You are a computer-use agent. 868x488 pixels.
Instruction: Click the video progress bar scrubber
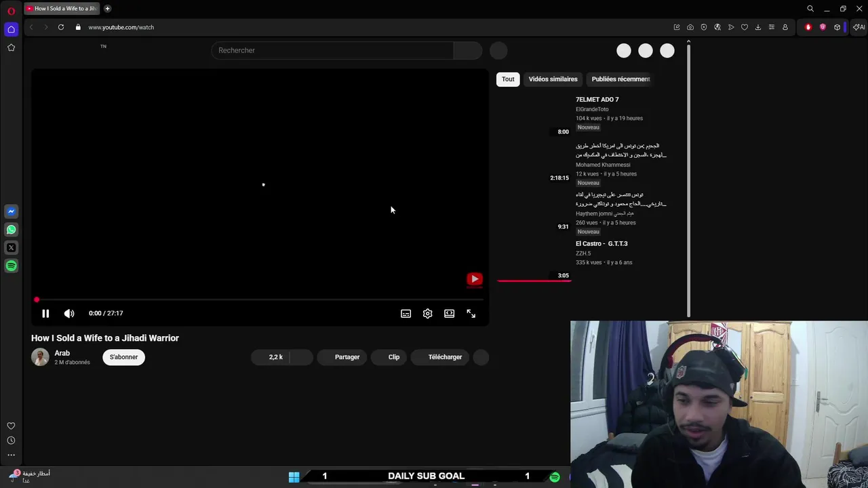37,300
